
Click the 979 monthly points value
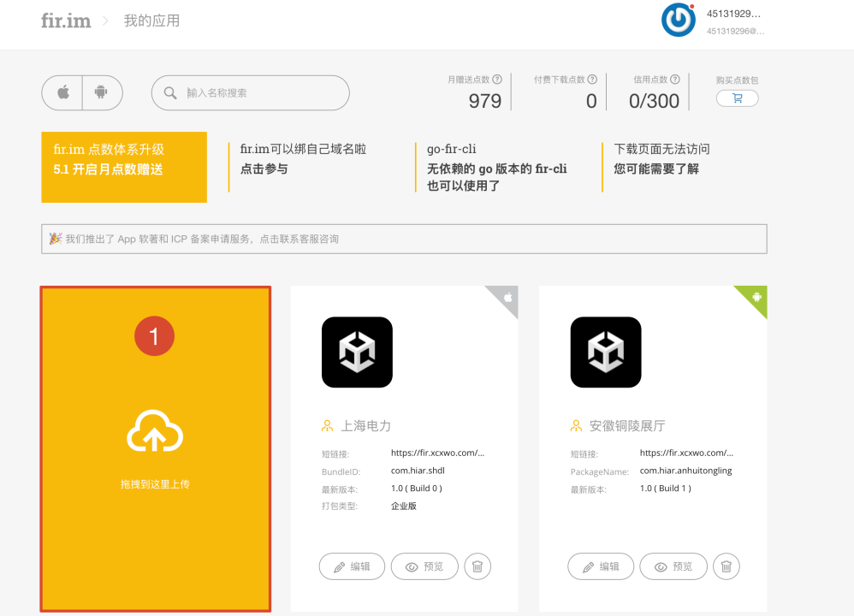tap(484, 101)
